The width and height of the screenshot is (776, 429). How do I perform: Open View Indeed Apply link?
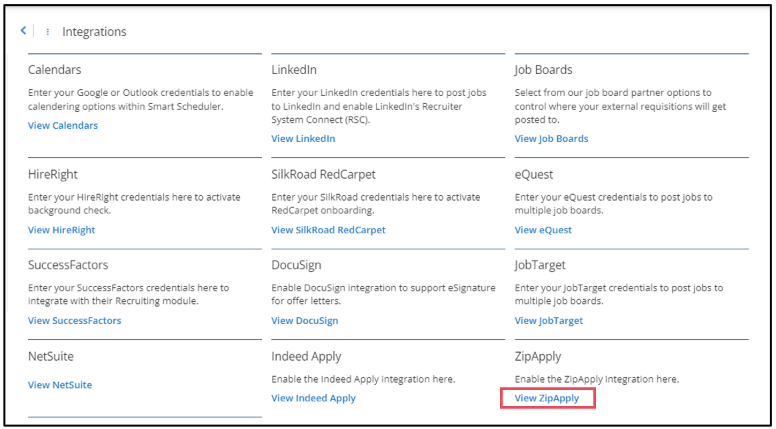point(313,398)
